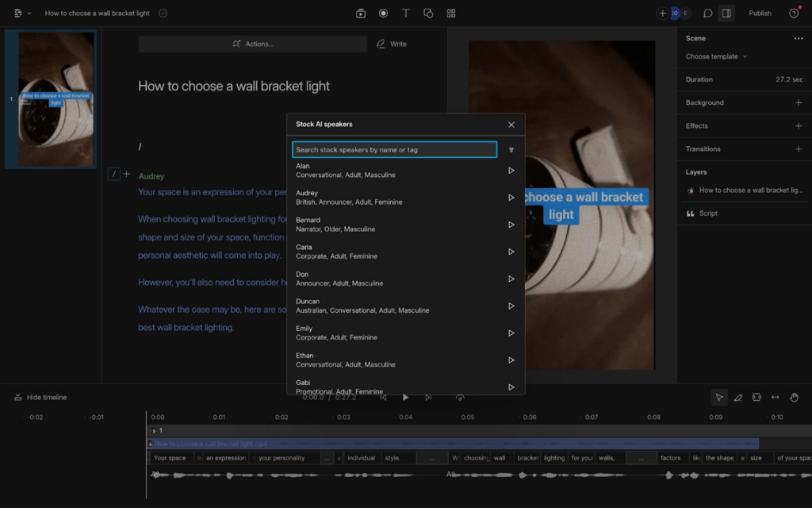Select the Text tool in the top toolbar
812x508 pixels.
pos(406,13)
